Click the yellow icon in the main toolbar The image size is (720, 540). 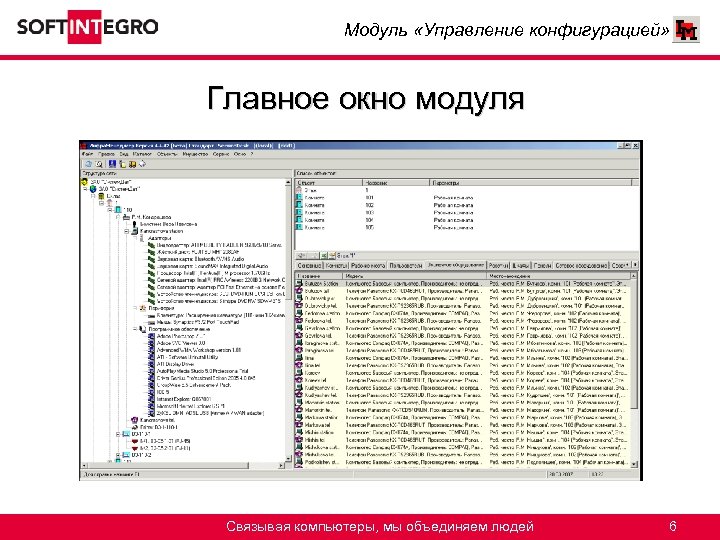click(x=132, y=164)
